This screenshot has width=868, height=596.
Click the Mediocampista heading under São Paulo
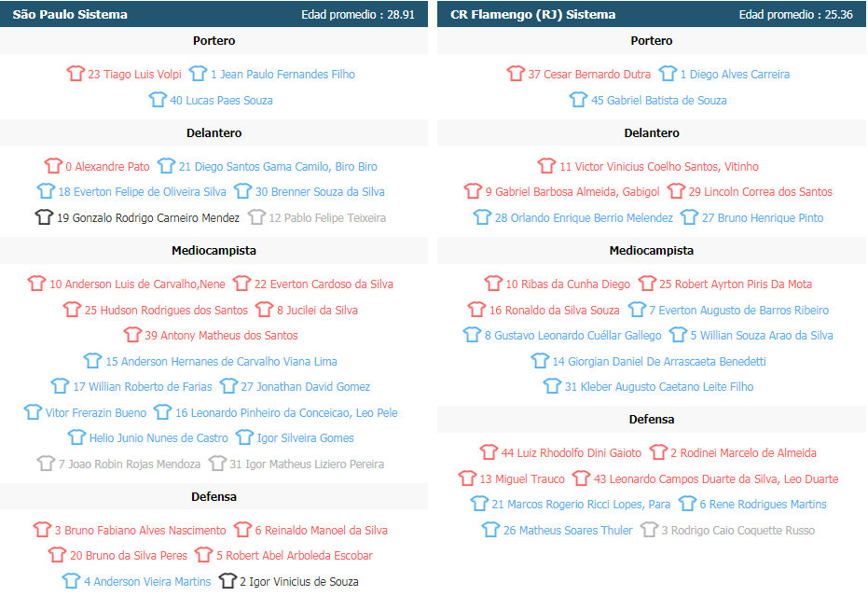click(214, 250)
